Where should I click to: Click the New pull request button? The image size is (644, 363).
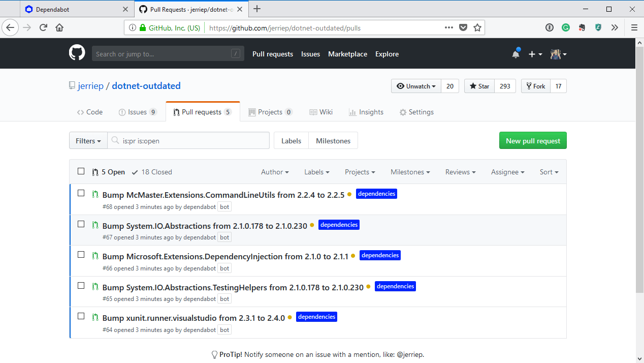[x=533, y=141]
